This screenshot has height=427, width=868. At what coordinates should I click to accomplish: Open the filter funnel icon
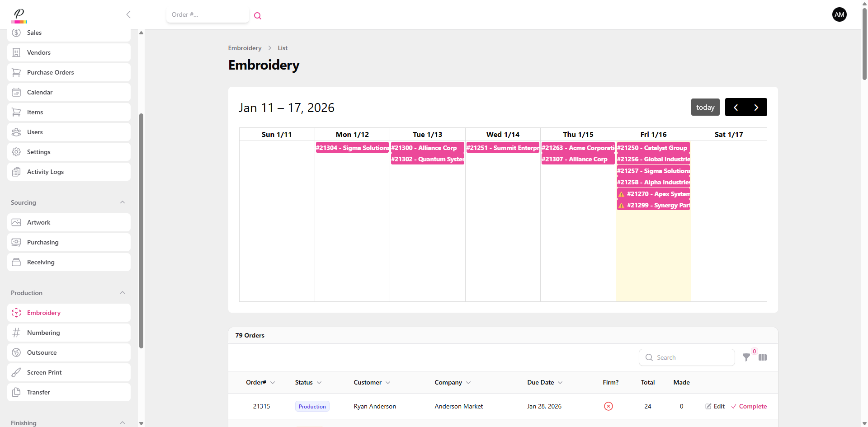[746, 357]
